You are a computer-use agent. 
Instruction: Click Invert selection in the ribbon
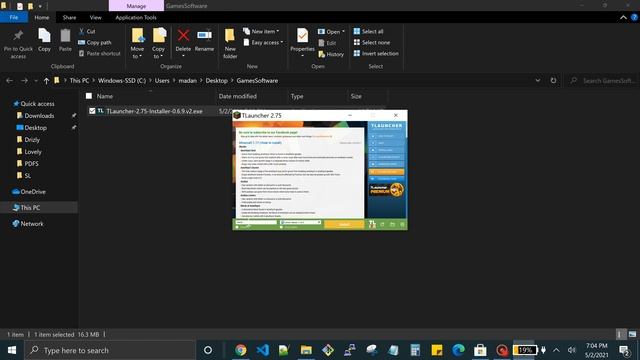[376, 53]
